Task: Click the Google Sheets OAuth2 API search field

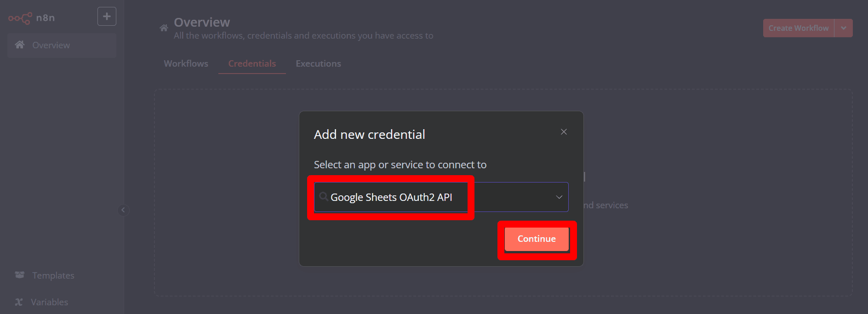Action: [441, 197]
